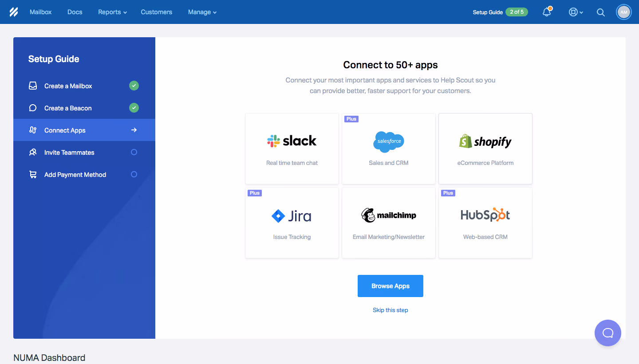Select Create a Mailbox step label
The width and height of the screenshot is (639, 364).
[68, 86]
